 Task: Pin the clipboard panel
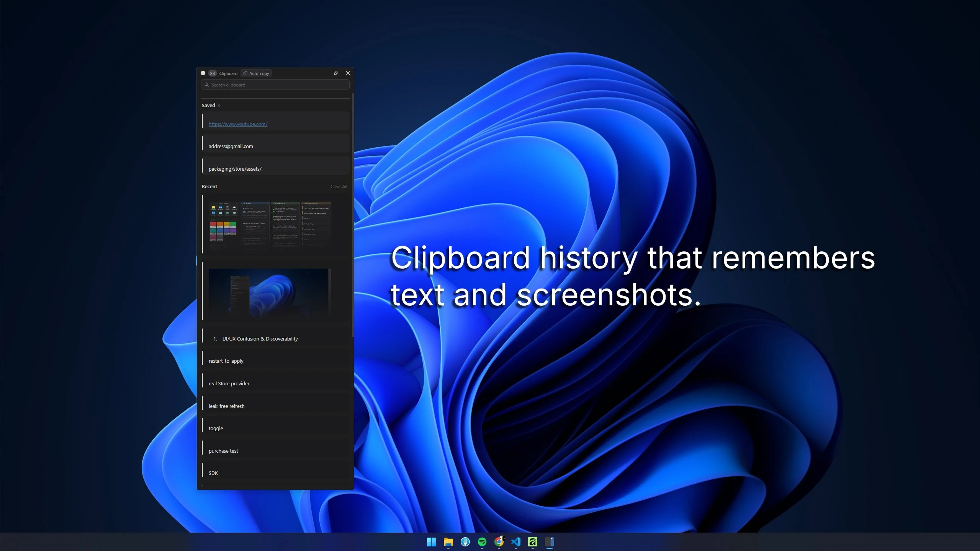[x=335, y=73]
